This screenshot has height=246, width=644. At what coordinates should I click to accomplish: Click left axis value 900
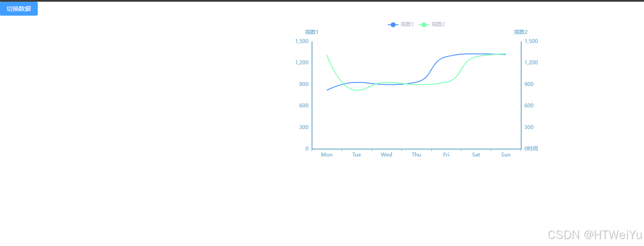(x=304, y=84)
